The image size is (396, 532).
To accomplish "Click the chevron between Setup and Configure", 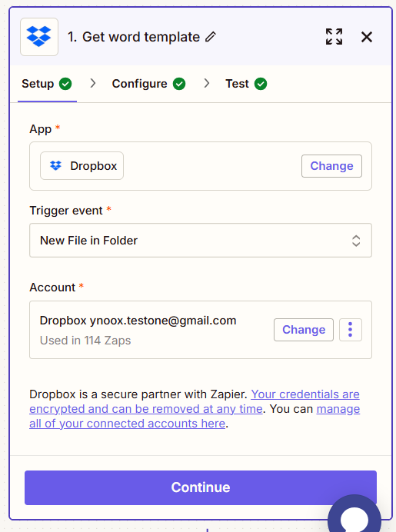I will (92, 84).
